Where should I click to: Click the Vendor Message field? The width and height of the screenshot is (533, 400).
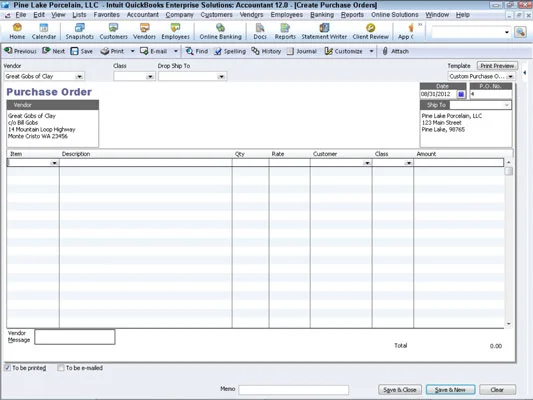point(74,337)
